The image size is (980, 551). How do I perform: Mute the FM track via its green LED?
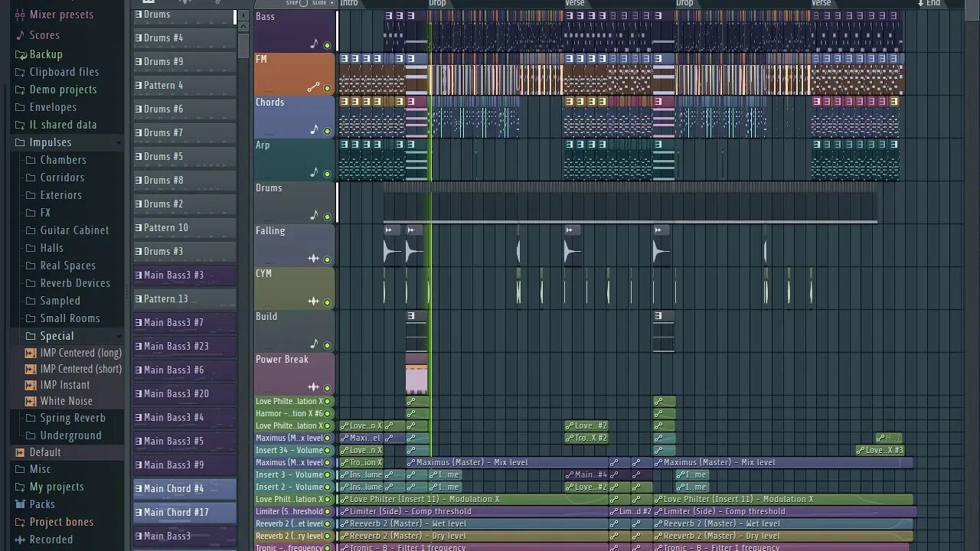coord(327,88)
